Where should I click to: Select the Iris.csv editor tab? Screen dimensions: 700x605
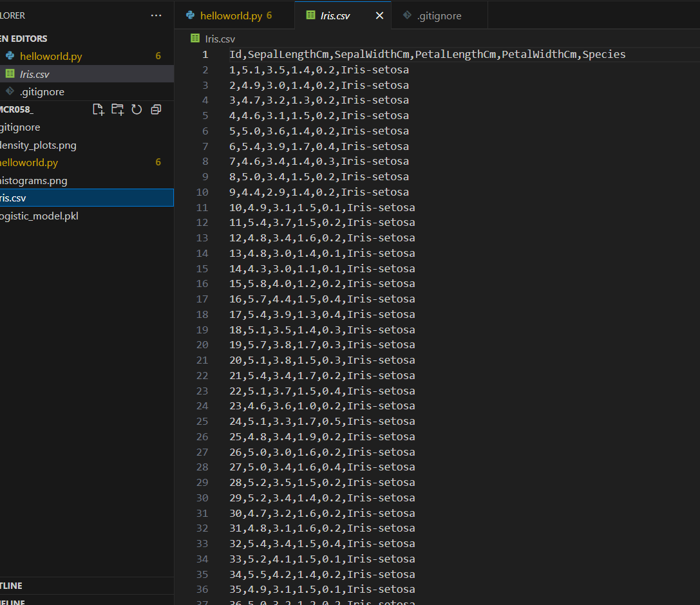tap(343, 15)
